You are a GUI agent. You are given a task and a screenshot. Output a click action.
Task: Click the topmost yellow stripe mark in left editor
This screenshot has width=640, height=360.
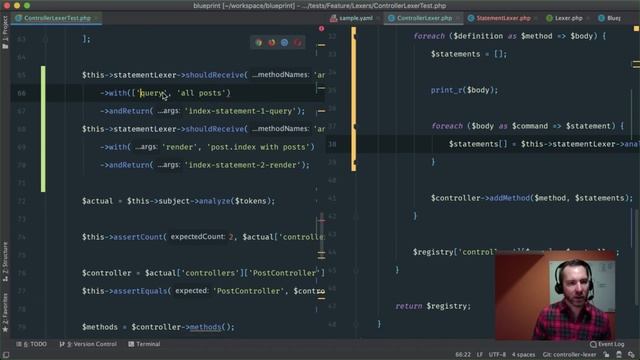tap(322, 45)
